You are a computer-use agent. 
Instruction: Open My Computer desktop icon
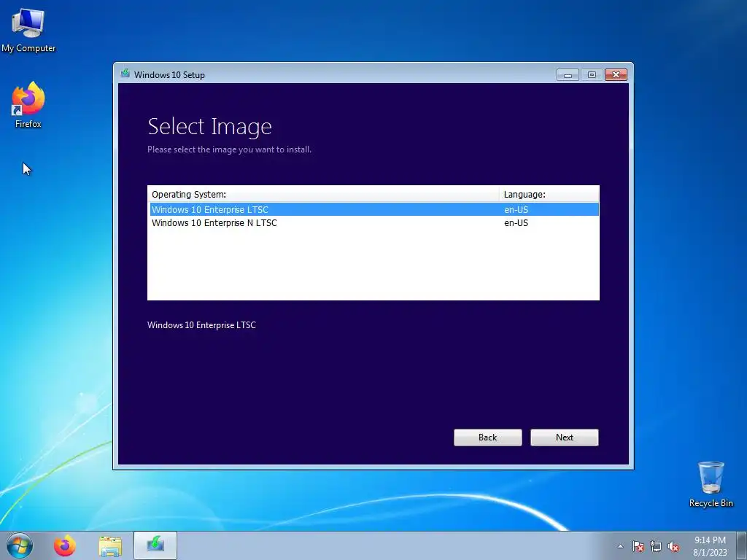click(28, 30)
